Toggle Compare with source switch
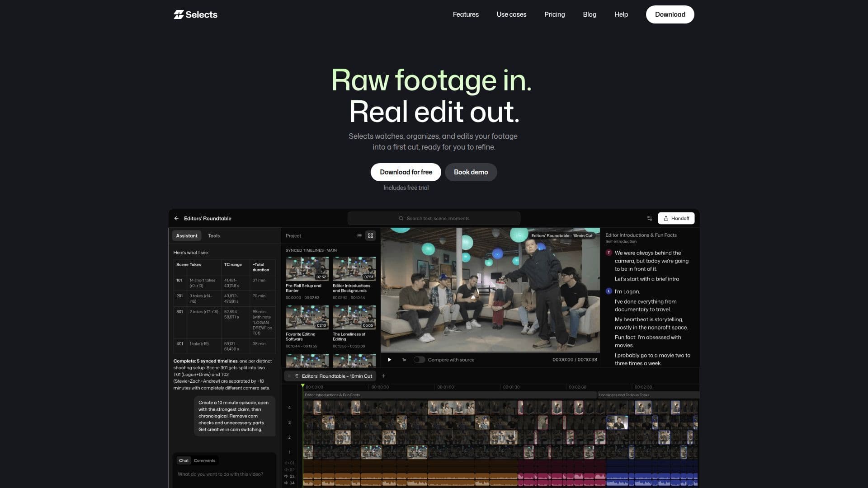Image resolution: width=868 pixels, height=488 pixels. click(x=419, y=360)
